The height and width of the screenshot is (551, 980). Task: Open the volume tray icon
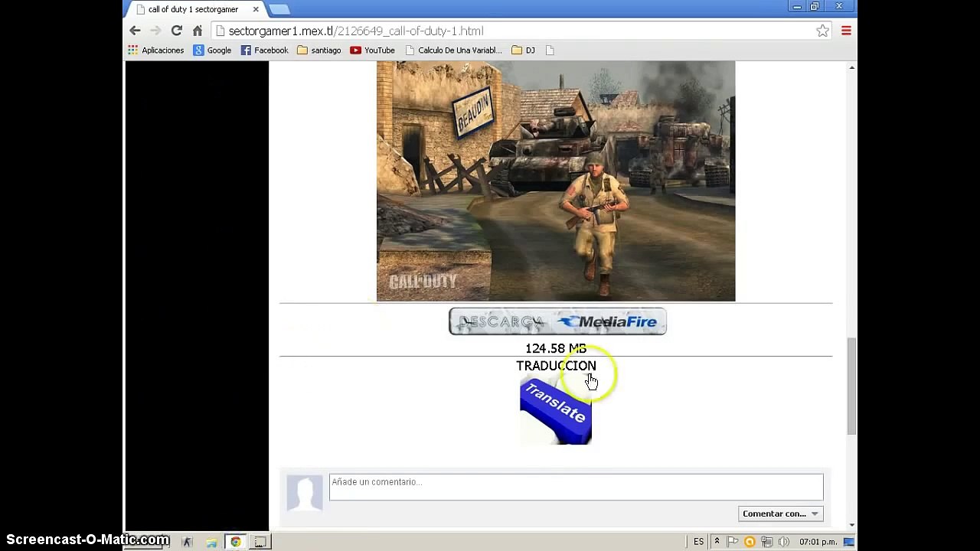pyautogui.click(x=784, y=542)
